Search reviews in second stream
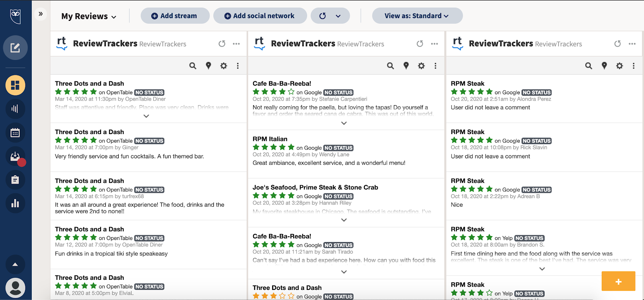The width and height of the screenshot is (644, 300). (390, 66)
